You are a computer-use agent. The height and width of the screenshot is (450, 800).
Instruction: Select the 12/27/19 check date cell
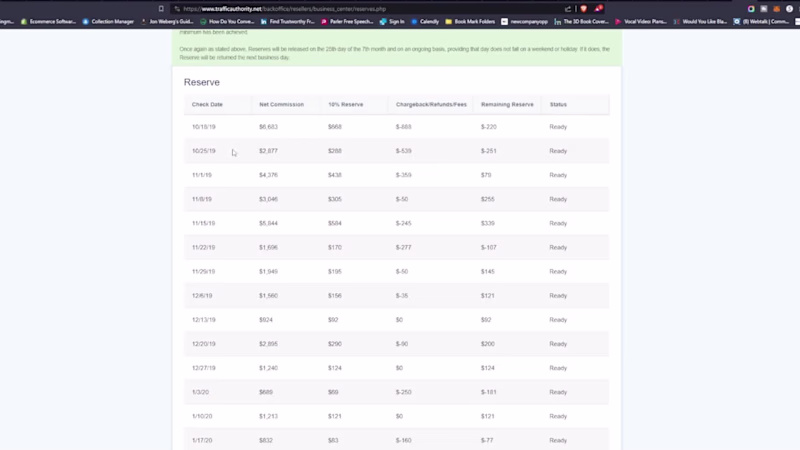coord(204,368)
